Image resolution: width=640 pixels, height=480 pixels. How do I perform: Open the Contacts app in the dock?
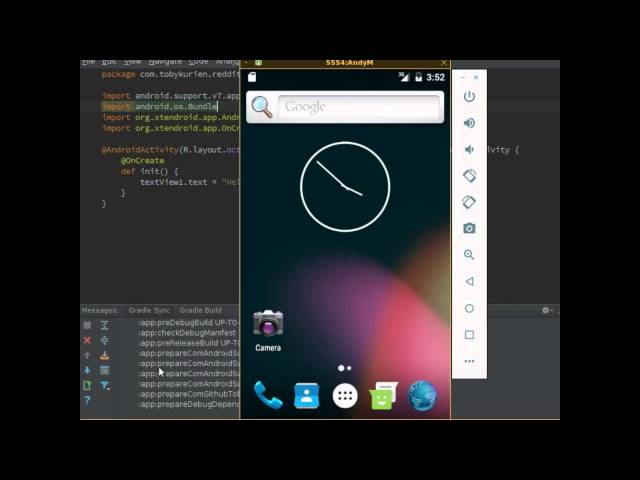(307, 396)
